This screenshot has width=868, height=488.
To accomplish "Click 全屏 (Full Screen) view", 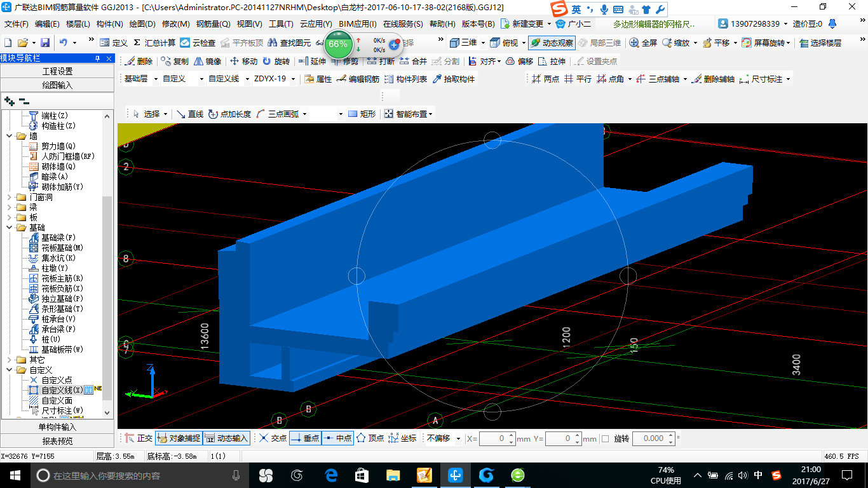I will (643, 43).
